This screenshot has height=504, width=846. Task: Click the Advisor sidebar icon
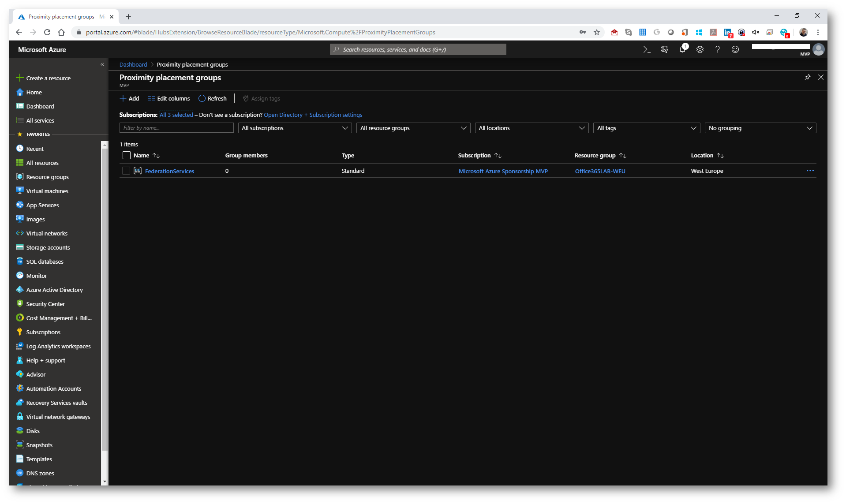point(19,374)
